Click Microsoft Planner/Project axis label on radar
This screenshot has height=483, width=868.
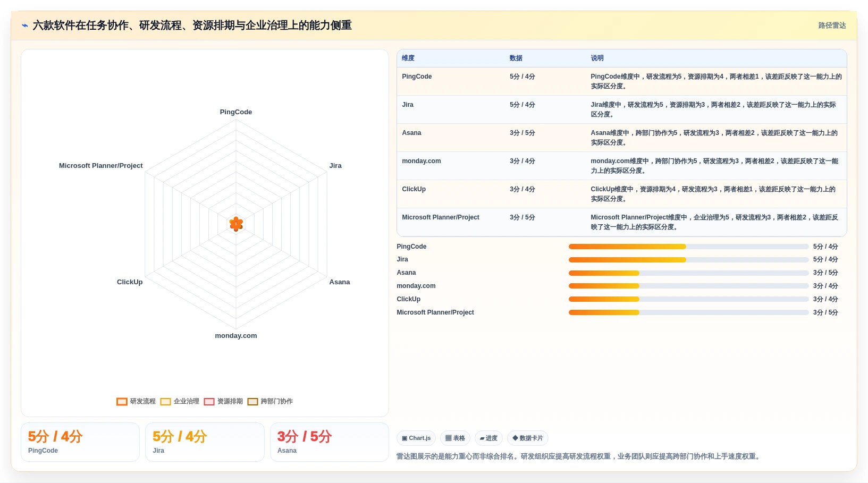click(101, 166)
